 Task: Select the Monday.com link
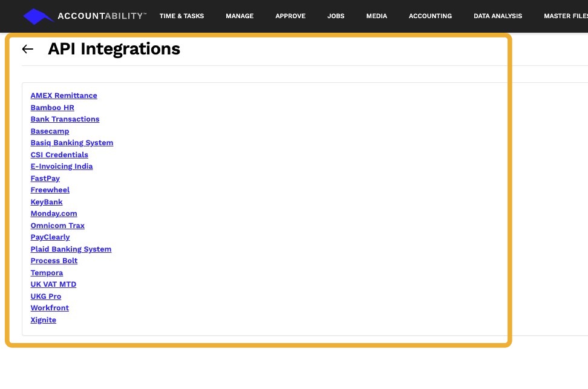click(54, 214)
